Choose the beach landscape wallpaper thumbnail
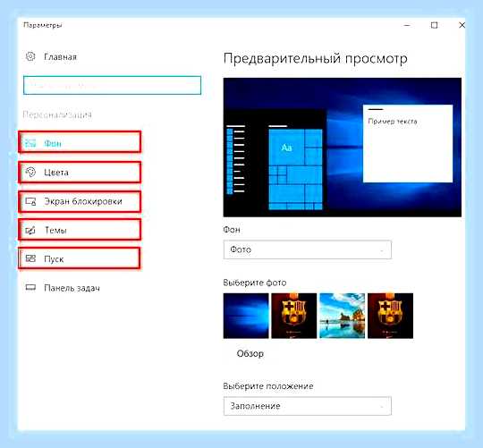483x448 pixels. click(x=343, y=316)
